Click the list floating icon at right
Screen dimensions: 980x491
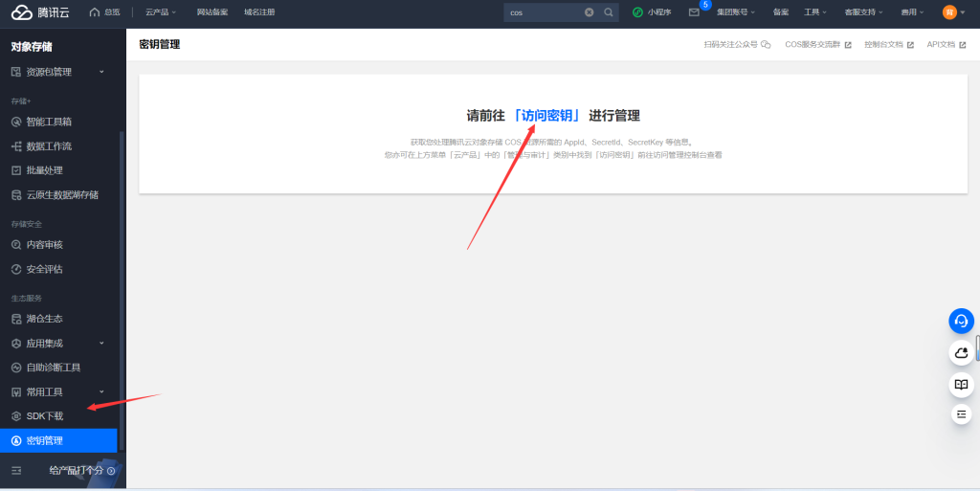961,414
